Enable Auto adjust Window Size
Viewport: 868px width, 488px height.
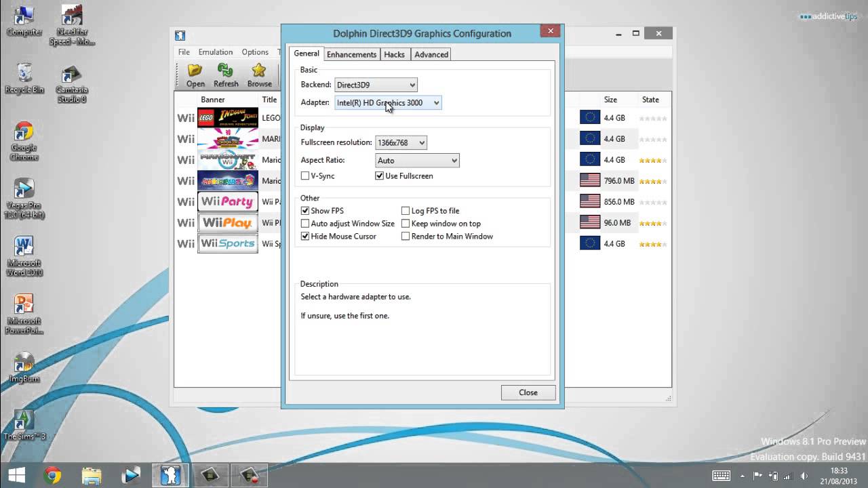pos(305,224)
